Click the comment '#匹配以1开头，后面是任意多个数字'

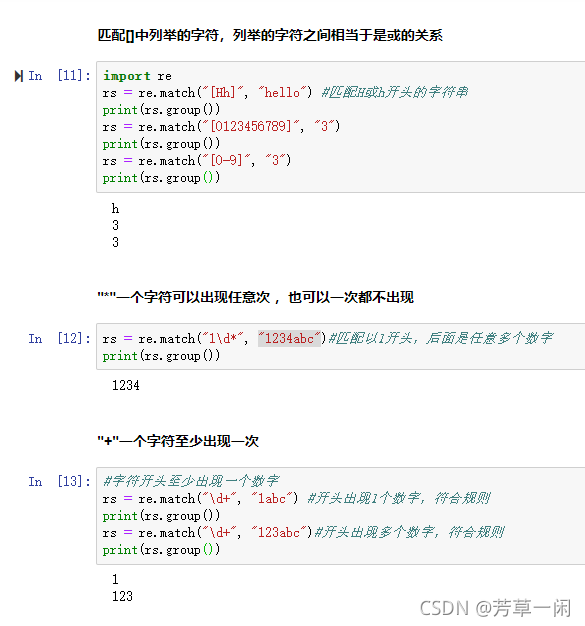tap(440, 339)
